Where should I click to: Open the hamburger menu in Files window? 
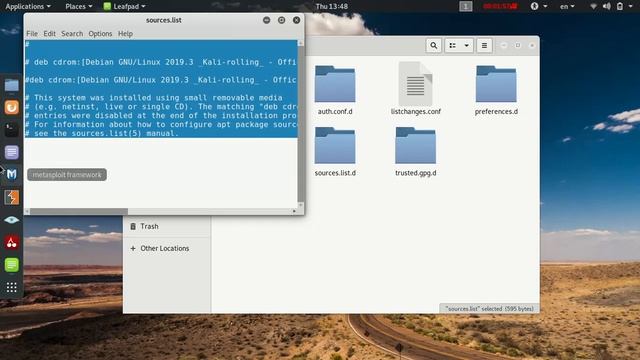point(484,45)
